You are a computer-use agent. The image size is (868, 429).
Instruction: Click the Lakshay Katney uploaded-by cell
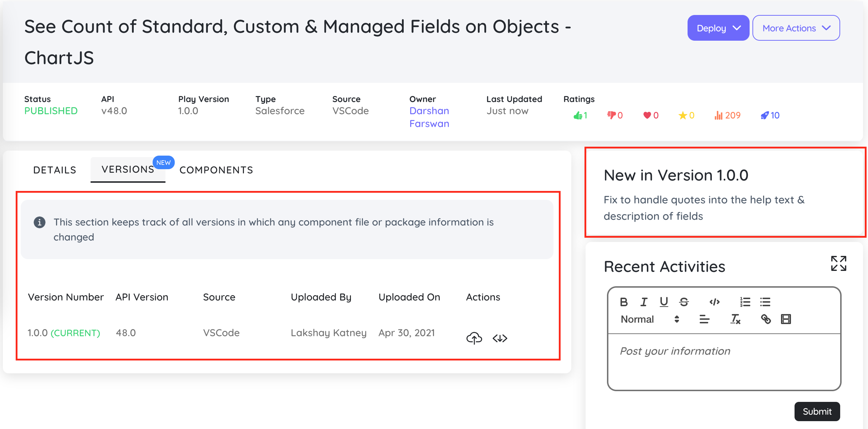point(328,333)
